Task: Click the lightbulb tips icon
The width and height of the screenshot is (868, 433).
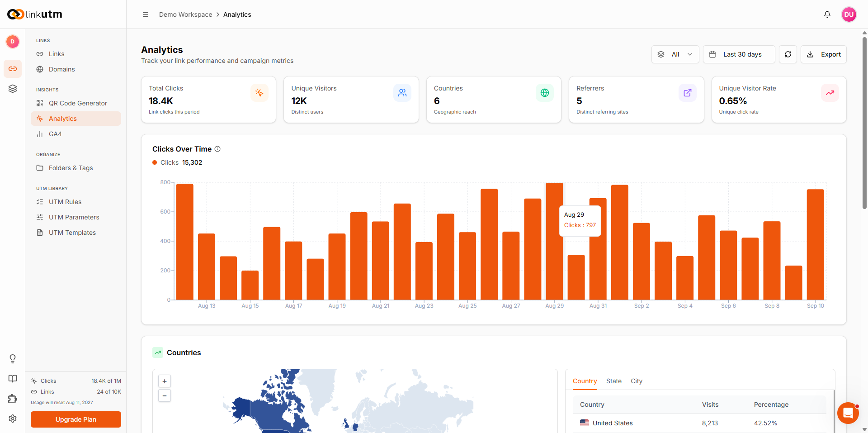Action: [13, 359]
